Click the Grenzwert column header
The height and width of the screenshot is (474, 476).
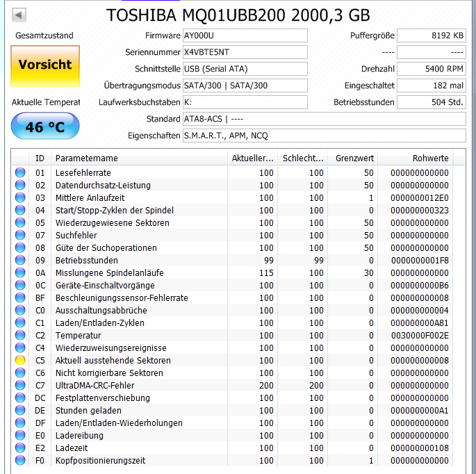point(353,158)
